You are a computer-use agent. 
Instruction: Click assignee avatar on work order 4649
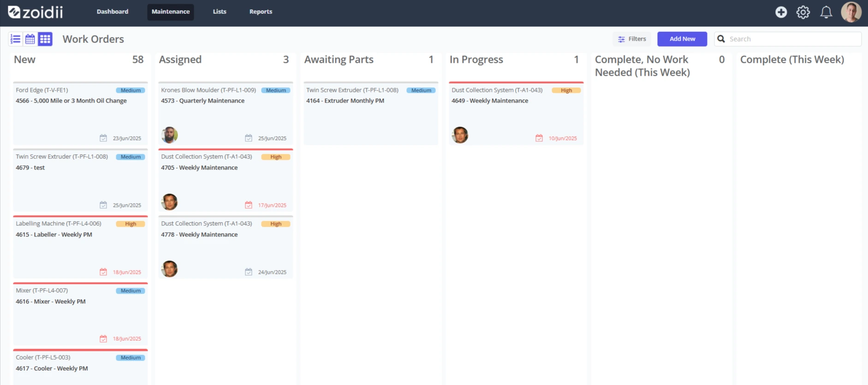pyautogui.click(x=460, y=135)
